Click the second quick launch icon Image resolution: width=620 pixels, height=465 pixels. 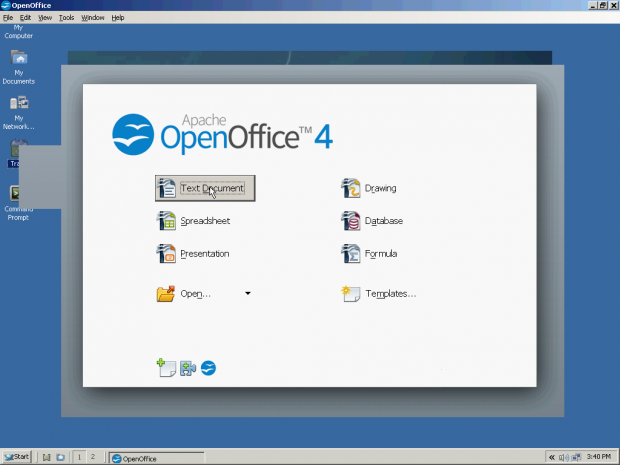[60, 457]
